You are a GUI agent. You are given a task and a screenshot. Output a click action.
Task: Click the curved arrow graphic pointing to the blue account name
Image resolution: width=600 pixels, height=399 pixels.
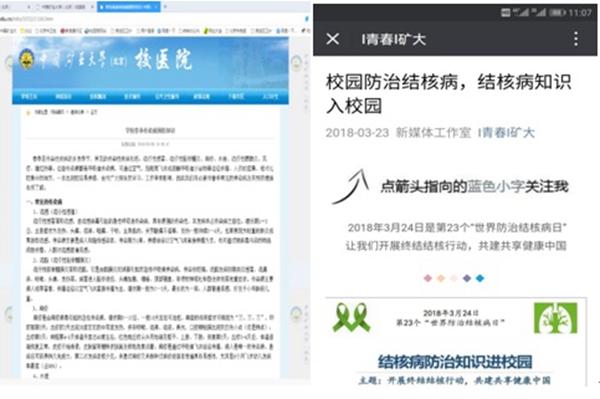click(349, 186)
